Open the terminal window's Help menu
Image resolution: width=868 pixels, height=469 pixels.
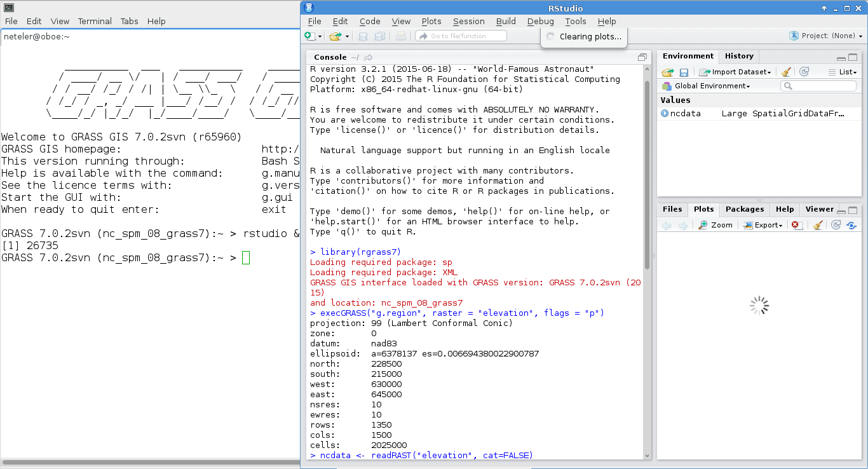pyautogui.click(x=156, y=21)
